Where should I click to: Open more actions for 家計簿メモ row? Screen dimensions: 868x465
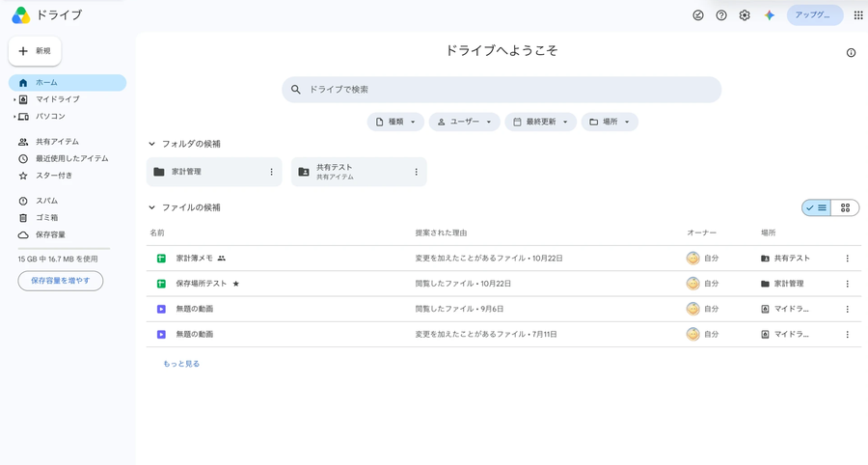[847, 258]
